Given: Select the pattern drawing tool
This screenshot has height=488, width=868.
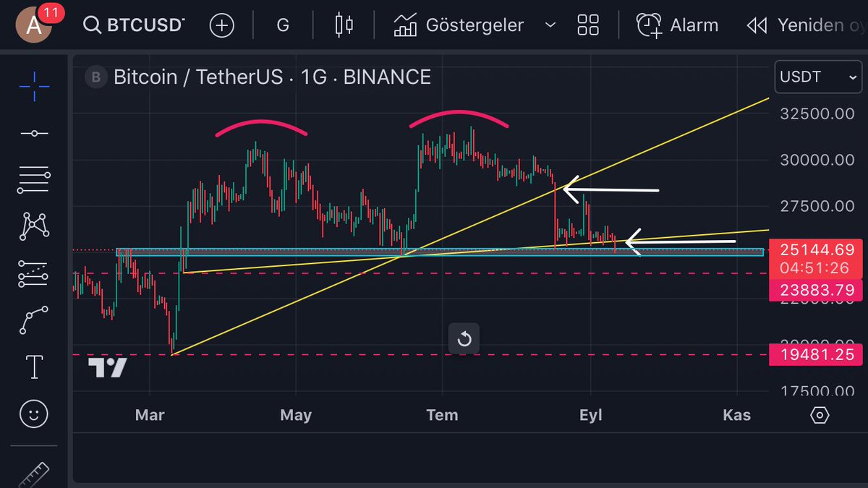Looking at the screenshot, I should coord(35,226).
